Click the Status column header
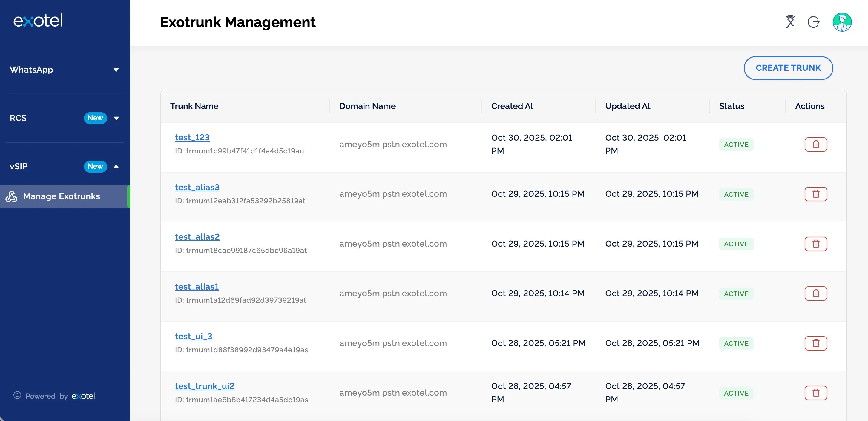The image size is (868, 421). click(731, 106)
